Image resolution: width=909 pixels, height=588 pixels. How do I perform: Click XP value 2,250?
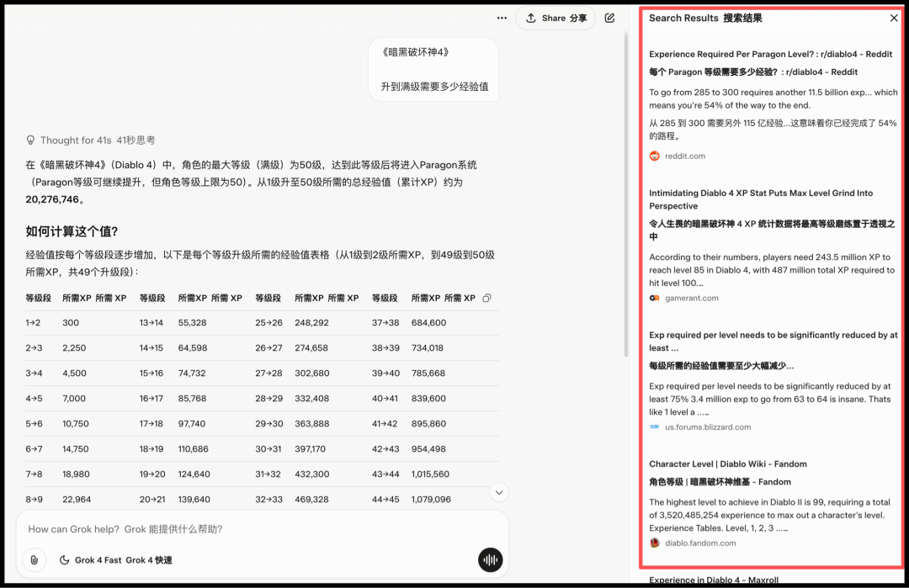tap(74, 348)
